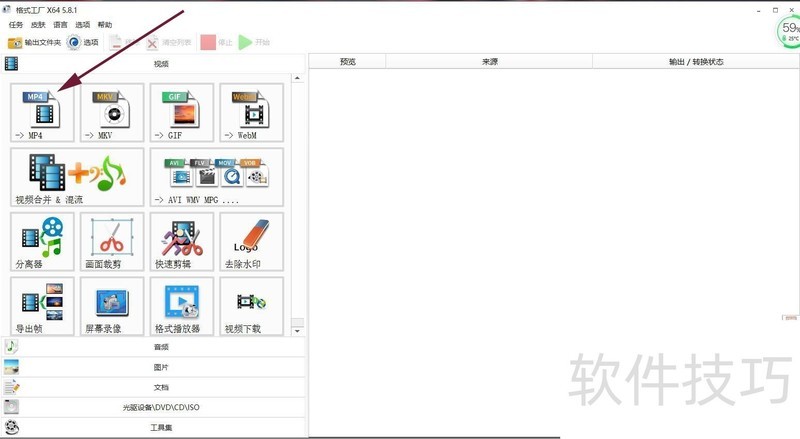Click the red 停止 button
This screenshot has width=800, height=439.
pyautogui.click(x=216, y=42)
